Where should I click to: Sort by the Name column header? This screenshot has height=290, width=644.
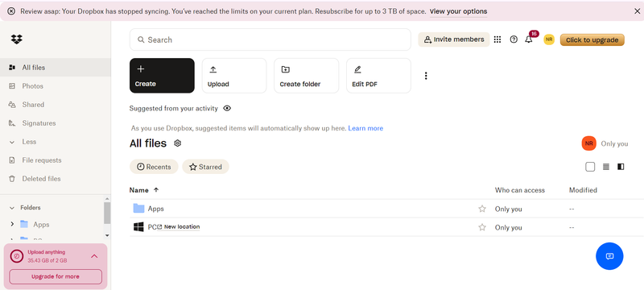pos(138,190)
